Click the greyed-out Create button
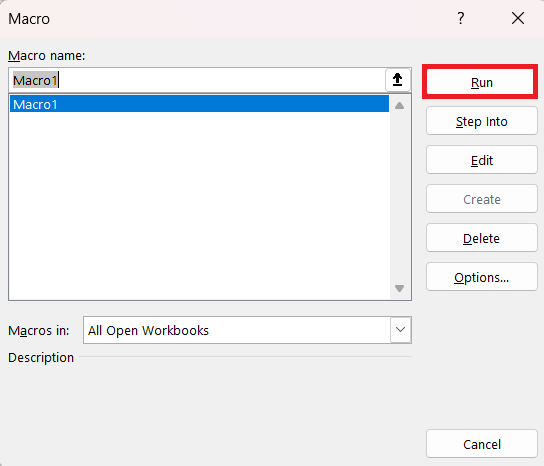This screenshot has width=544, height=466. (482, 199)
